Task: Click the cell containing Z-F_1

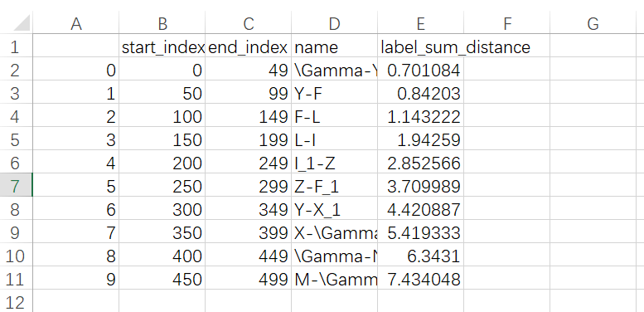Action: [x=334, y=186]
